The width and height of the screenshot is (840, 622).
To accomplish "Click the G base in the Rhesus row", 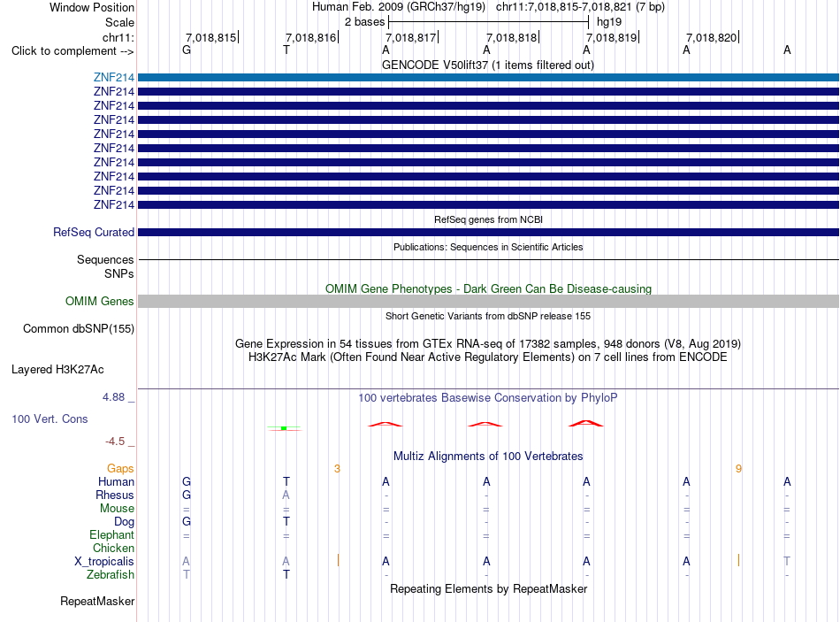I will (x=187, y=495).
